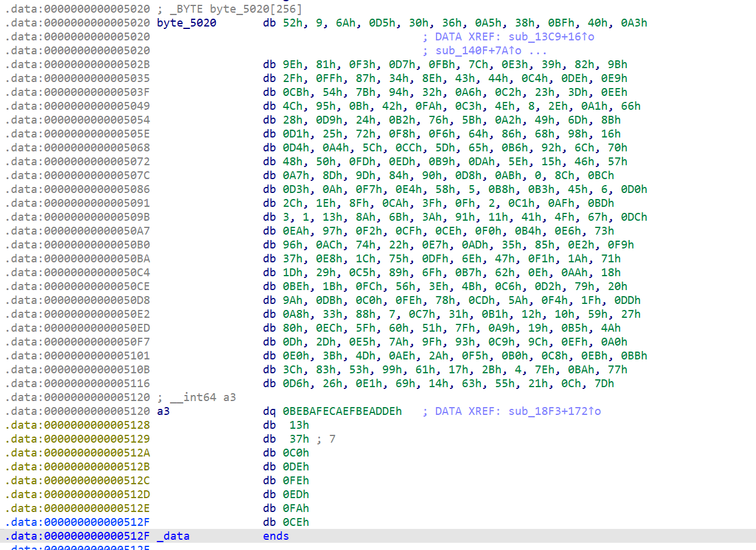Select the byte_5020 label name
Image resolution: width=756 pixels, height=550 pixels.
[186, 23]
